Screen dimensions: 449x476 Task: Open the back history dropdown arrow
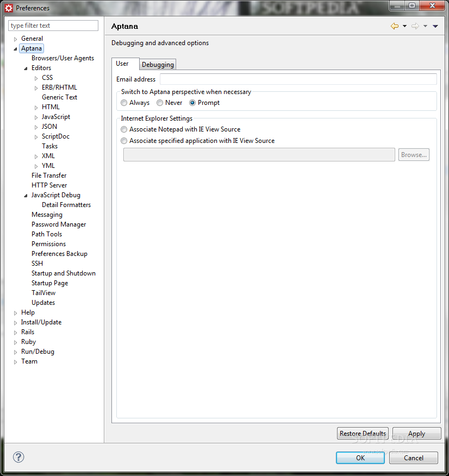pos(404,26)
